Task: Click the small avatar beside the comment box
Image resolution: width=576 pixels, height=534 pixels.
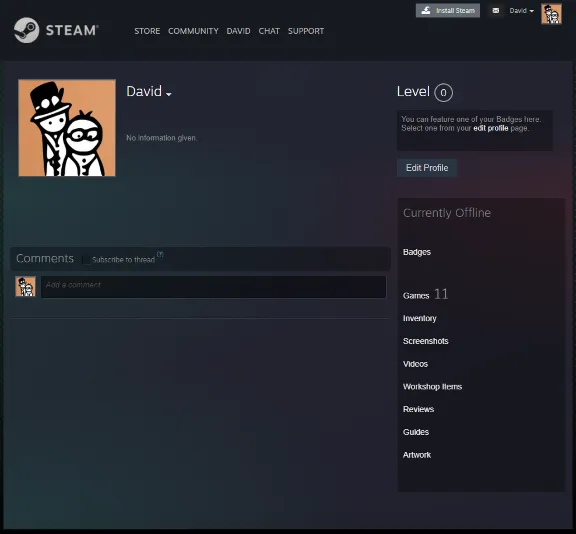Action: click(x=25, y=286)
